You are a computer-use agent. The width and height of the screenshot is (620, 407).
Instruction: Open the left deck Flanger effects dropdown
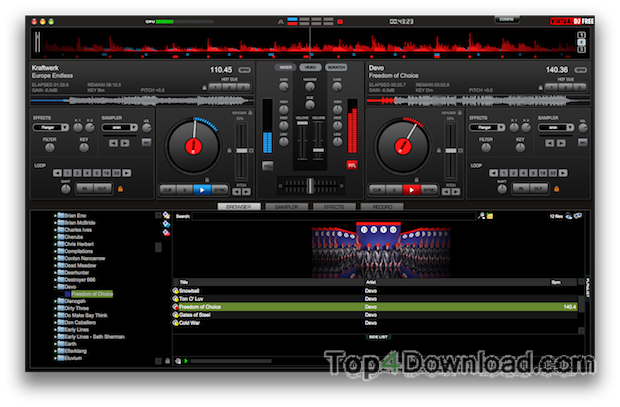51,127
